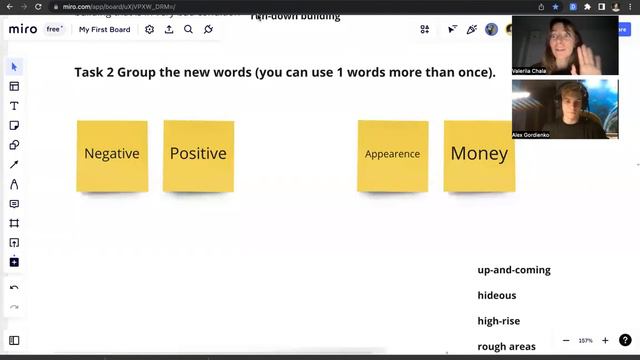Click the free plan badge

(54, 29)
